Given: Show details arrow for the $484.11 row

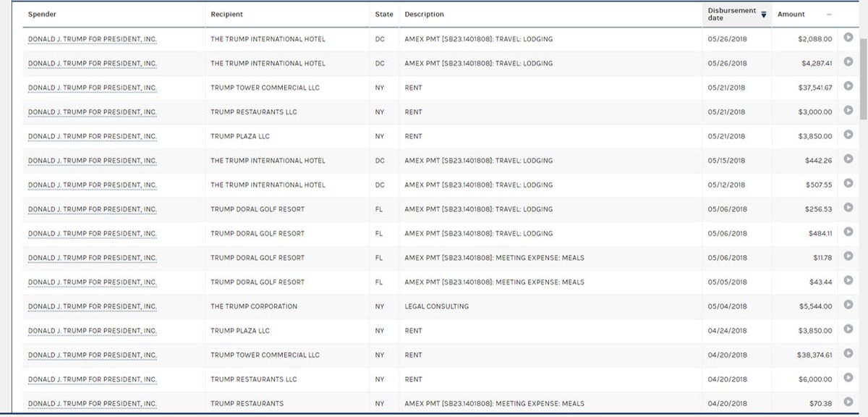Looking at the screenshot, I should [x=848, y=233].
